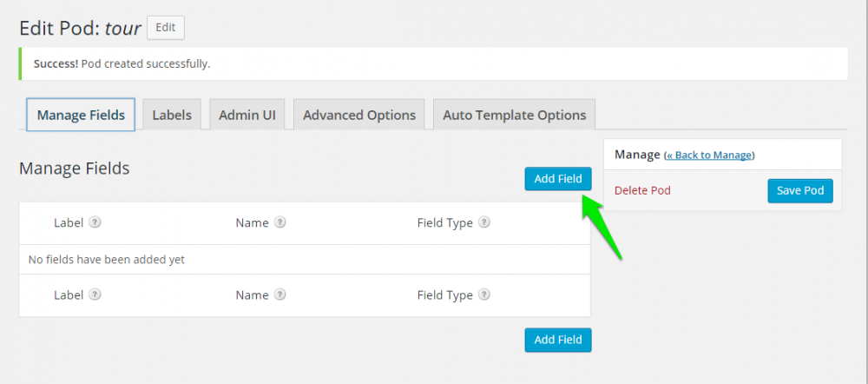The width and height of the screenshot is (868, 384).
Task: Click the pod name 'tour' in heading
Action: click(122, 28)
